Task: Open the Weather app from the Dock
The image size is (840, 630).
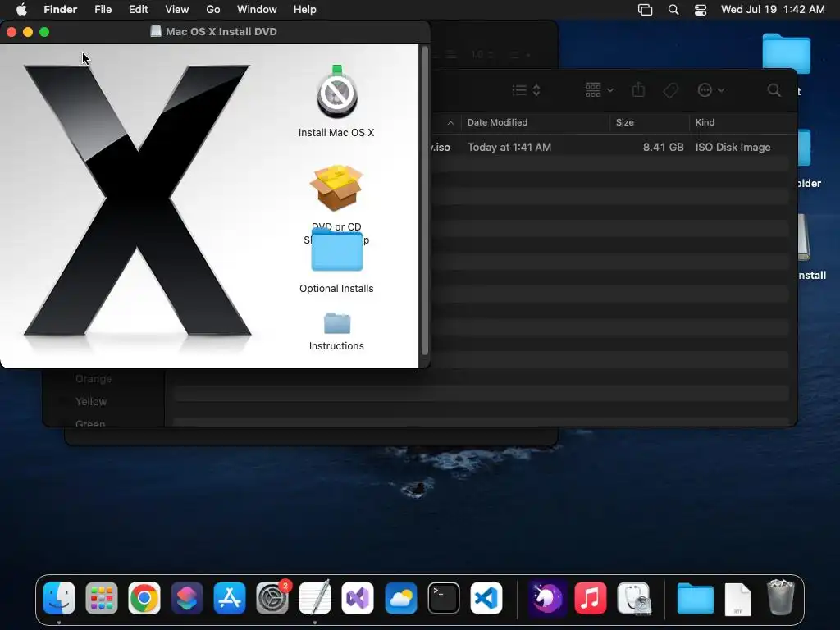Action: coord(400,598)
